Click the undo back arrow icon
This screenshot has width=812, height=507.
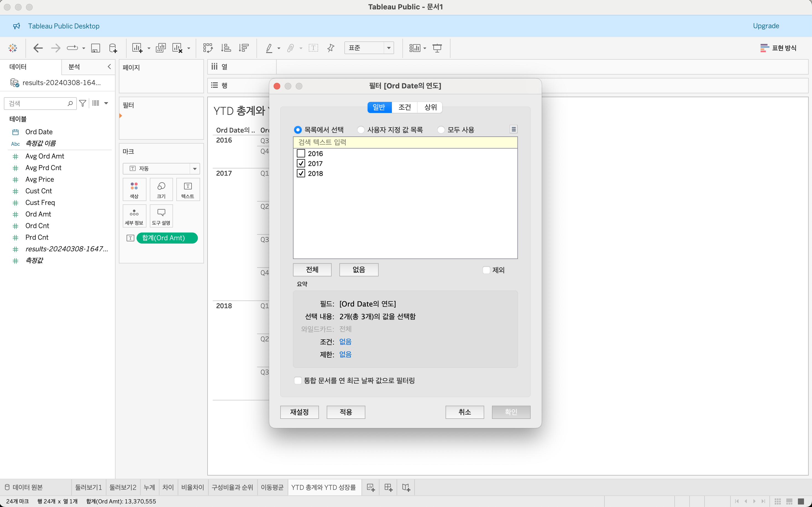[38, 48]
